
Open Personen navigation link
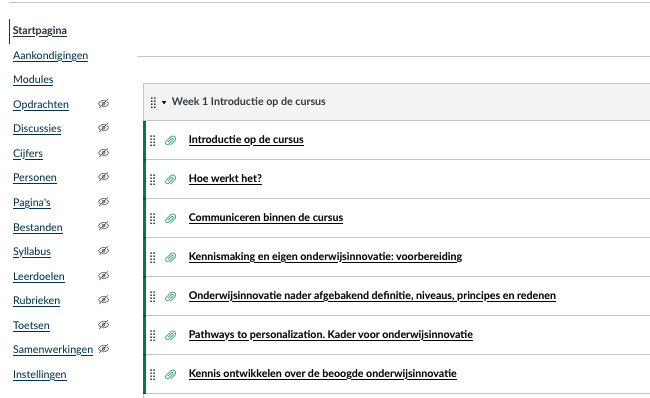click(35, 177)
